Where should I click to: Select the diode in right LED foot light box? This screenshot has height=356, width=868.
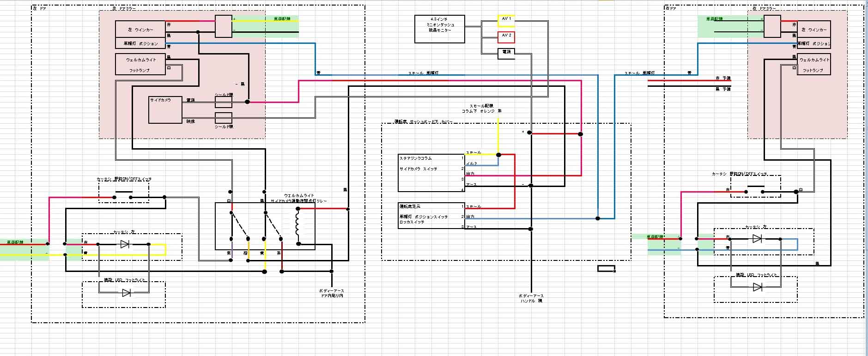[x=757, y=287]
